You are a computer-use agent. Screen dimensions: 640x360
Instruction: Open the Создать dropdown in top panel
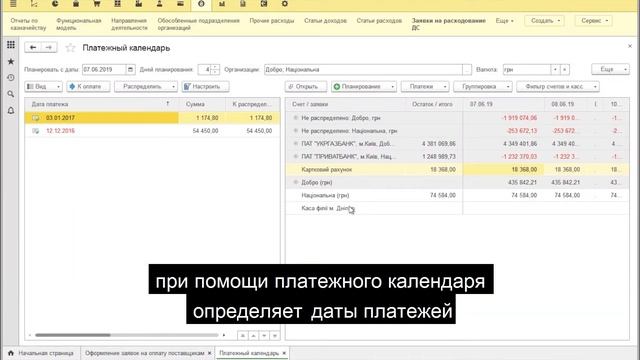pos(544,20)
